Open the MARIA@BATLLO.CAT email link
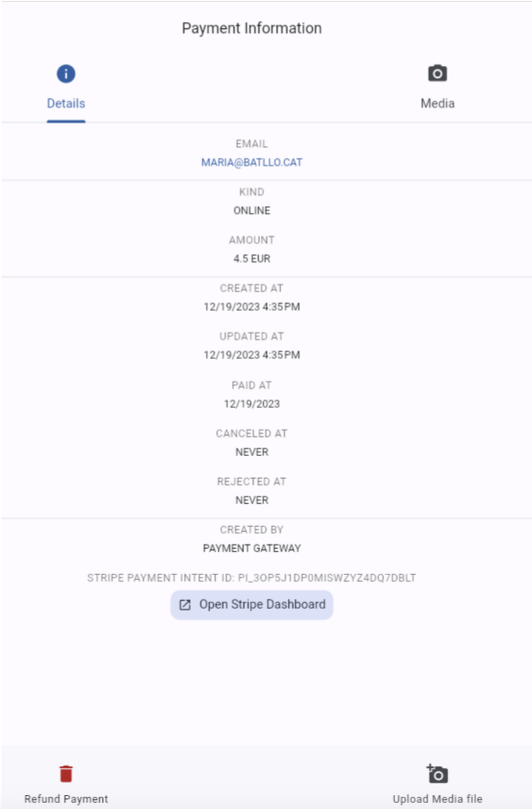 [x=252, y=163]
